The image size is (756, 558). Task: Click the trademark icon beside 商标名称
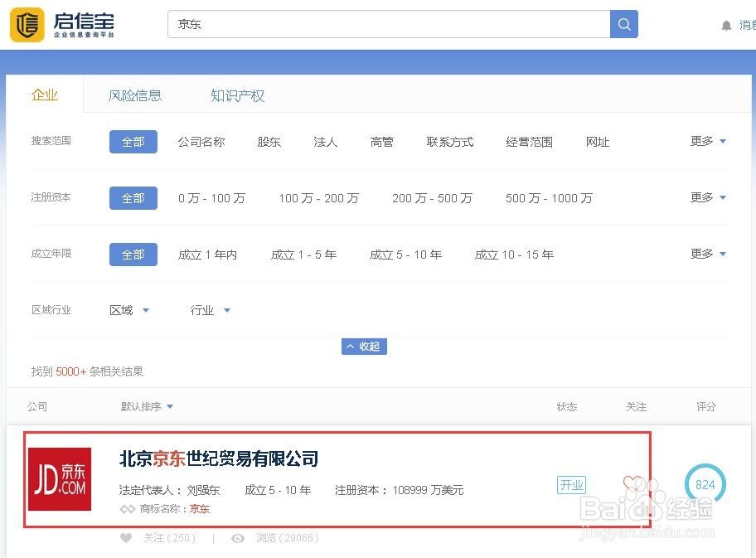pyautogui.click(x=128, y=509)
